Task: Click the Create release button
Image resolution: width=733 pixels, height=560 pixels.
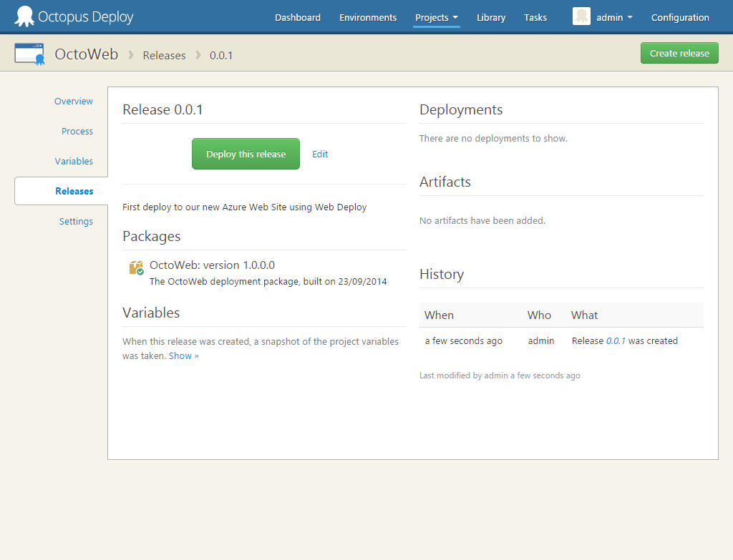Action: click(x=679, y=52)
